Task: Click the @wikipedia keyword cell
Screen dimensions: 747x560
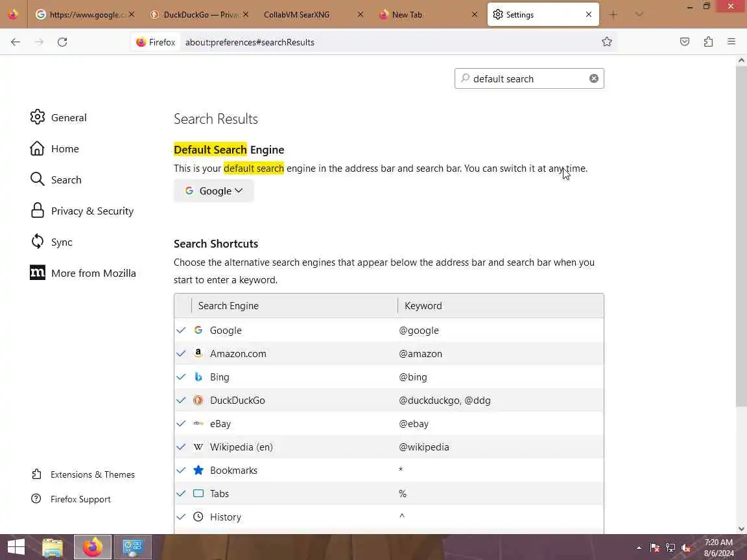Action: pos(424,447)
